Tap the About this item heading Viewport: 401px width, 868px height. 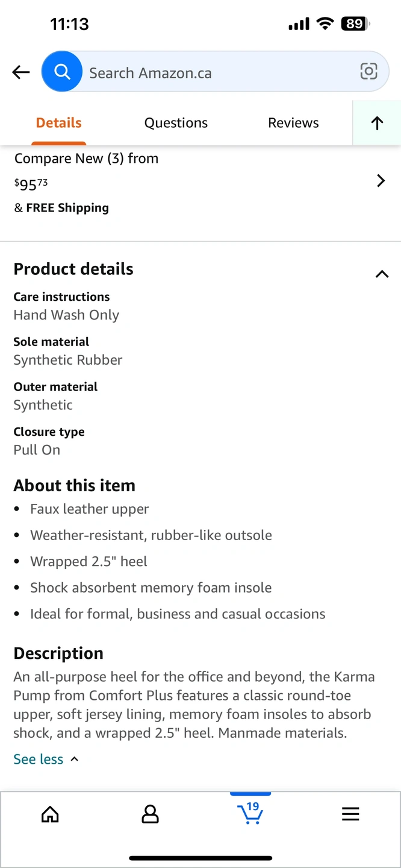[74, 485]
